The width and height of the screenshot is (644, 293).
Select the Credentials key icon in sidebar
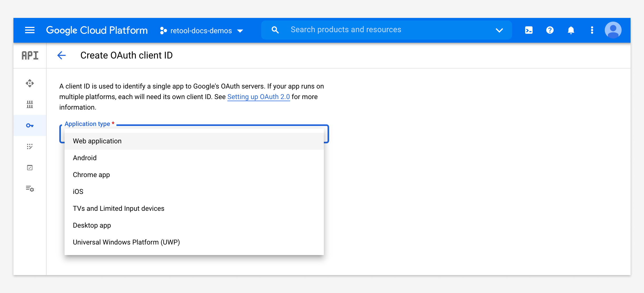[x=30, y=125]
